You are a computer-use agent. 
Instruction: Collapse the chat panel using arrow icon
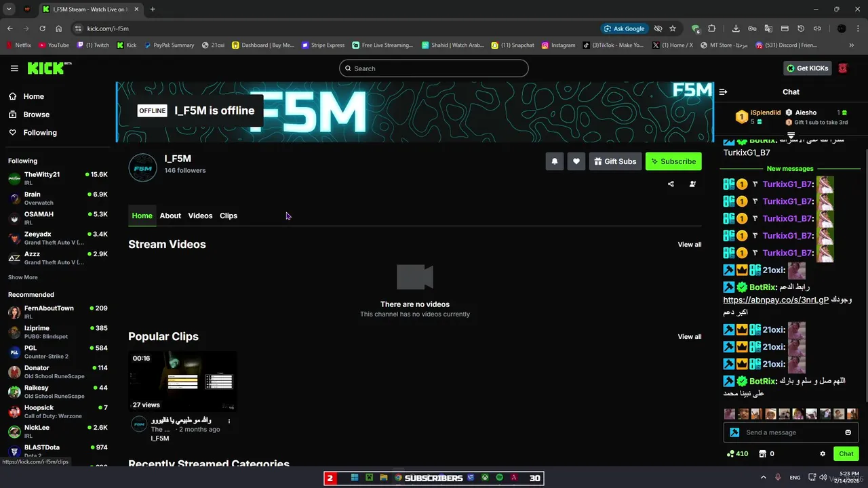723,91
